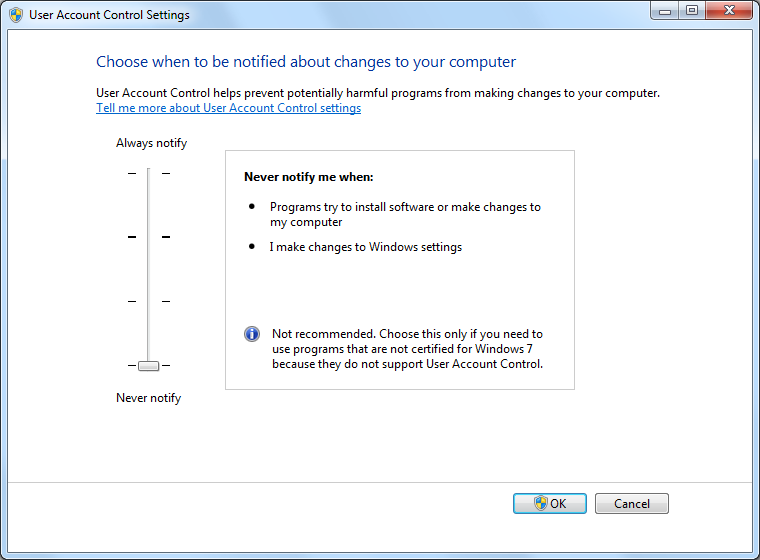Click 'Always notify' label
This screenshot has height=560, width=760.
coord(151,143)
